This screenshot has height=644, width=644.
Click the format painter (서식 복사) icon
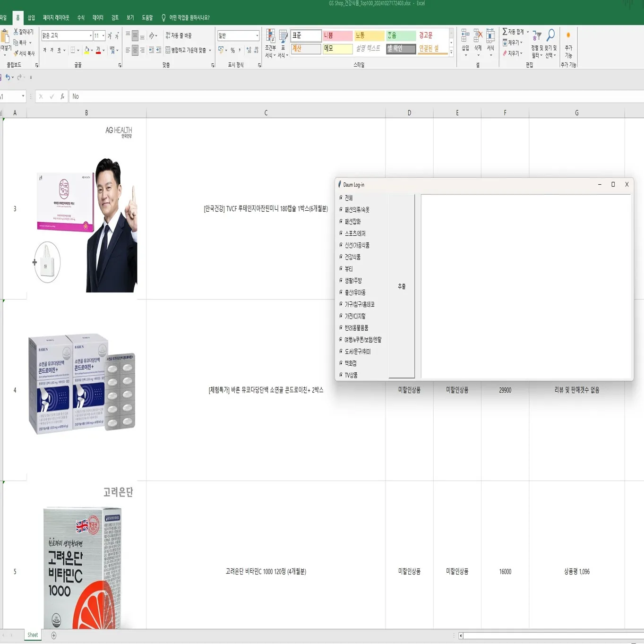pos(16,53)
